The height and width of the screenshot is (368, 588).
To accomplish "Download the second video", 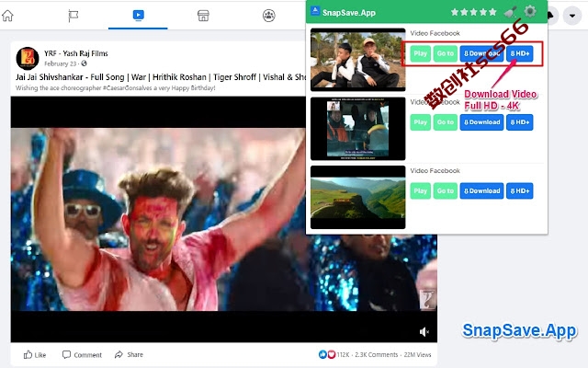I will pyautogui.click(x=481, y=122).
